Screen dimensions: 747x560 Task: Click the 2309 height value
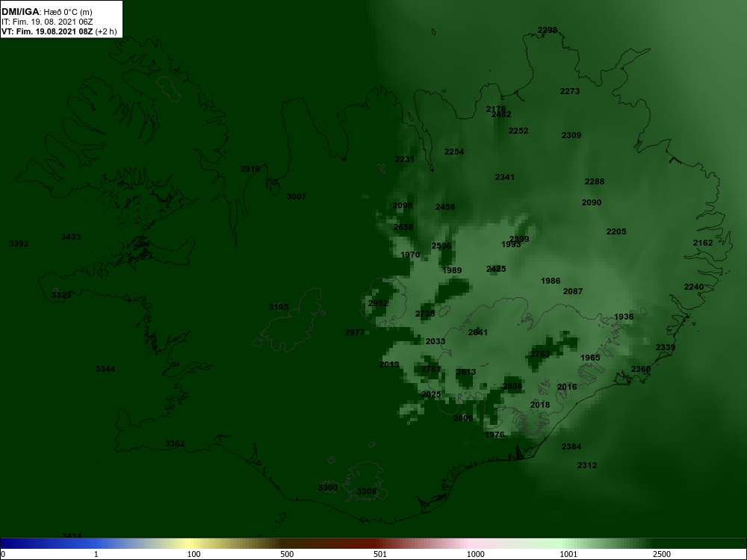(x=571, y=135)
